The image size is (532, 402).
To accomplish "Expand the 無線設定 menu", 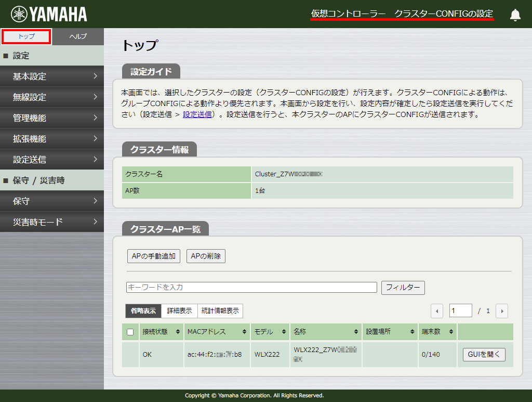I will [52, 97].
